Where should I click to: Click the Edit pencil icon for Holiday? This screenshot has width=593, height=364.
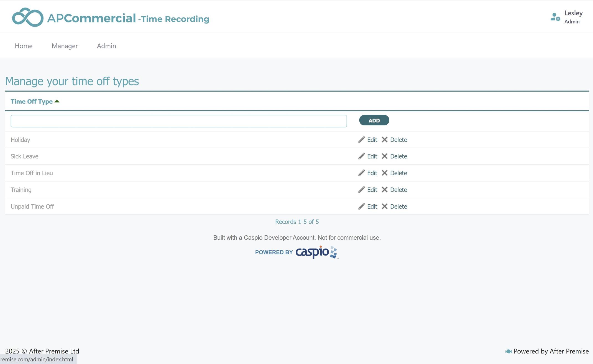(361, 140)
